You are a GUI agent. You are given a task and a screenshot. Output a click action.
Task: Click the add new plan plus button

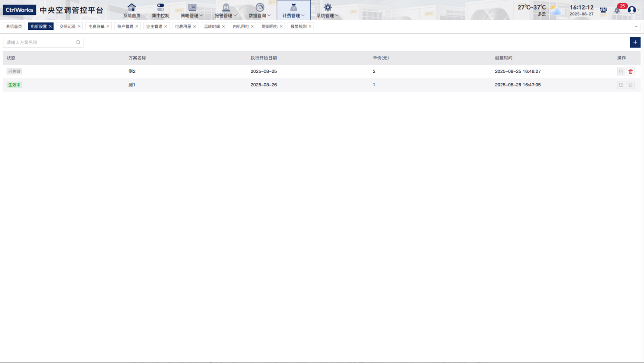[635, 42]
